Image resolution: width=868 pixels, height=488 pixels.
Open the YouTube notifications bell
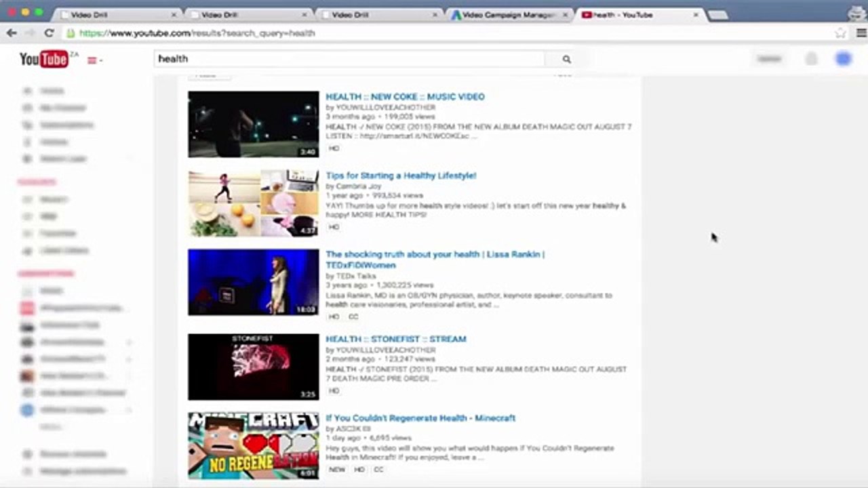tap(811, 59)
